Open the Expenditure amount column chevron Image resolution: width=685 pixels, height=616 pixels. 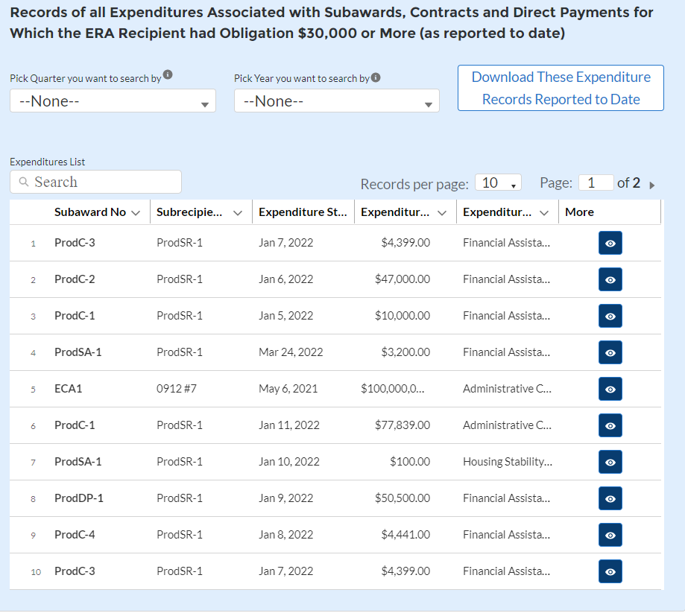click(x=442, y=212)
